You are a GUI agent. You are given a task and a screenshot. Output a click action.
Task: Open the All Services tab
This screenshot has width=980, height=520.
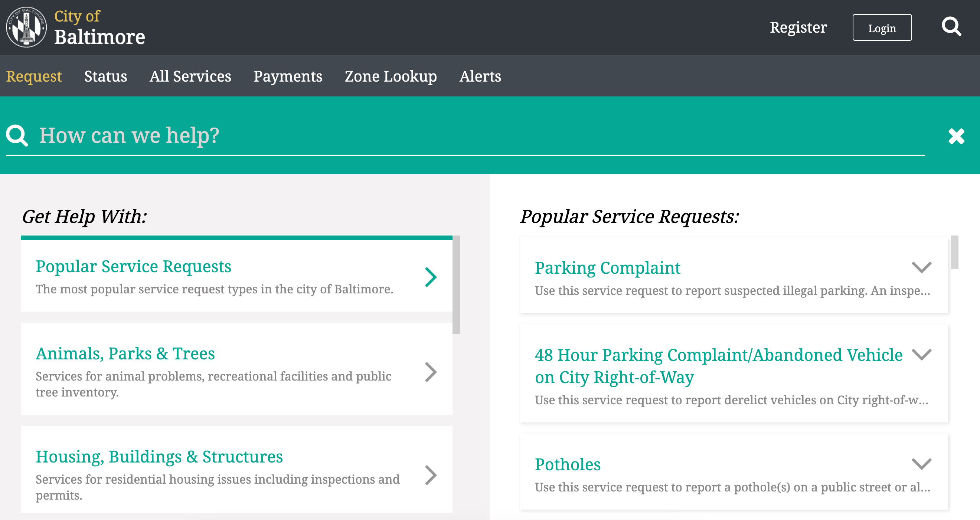click(x=190, y=76)
